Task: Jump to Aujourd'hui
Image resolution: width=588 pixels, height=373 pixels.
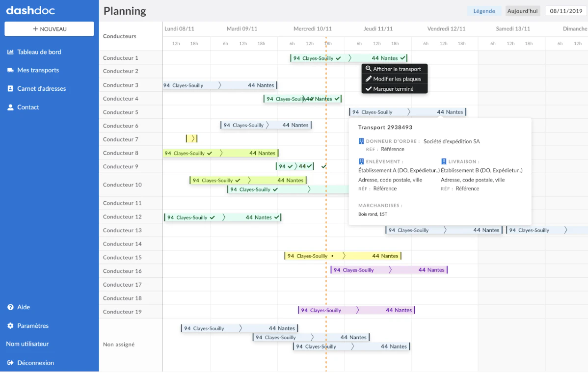Action: tap(522, 11)
